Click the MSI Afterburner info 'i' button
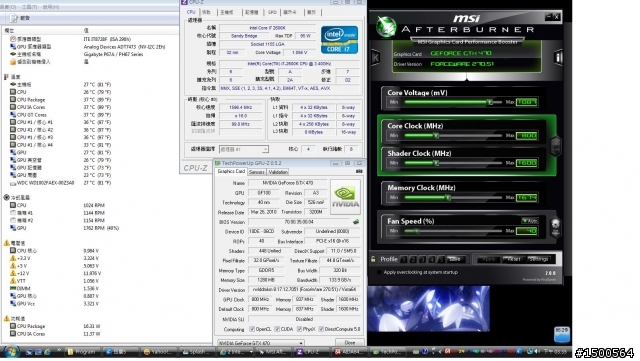Viewport: 640px width, 361px height. pos(558,58)
